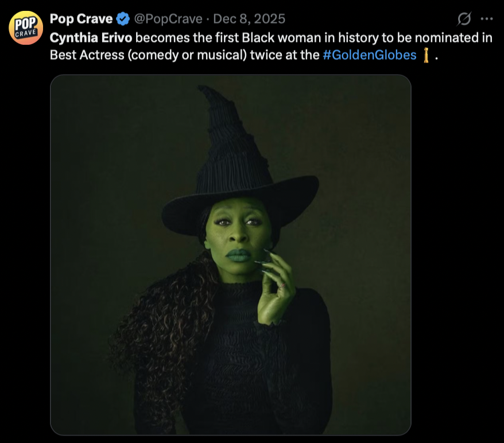Open Grok actions via the slashed-circle icon
Screen dimensions: 504x443
(x=464, y=19)
